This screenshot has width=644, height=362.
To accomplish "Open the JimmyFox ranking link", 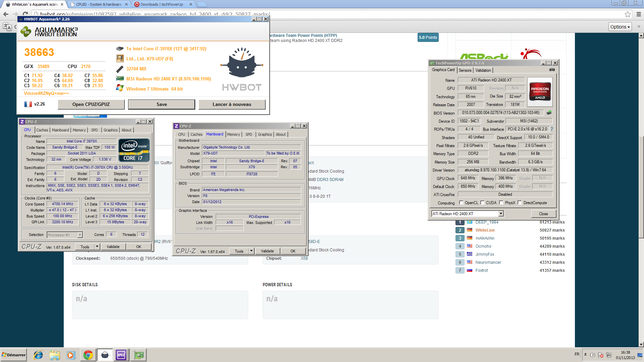I will [x=485, y=254].
